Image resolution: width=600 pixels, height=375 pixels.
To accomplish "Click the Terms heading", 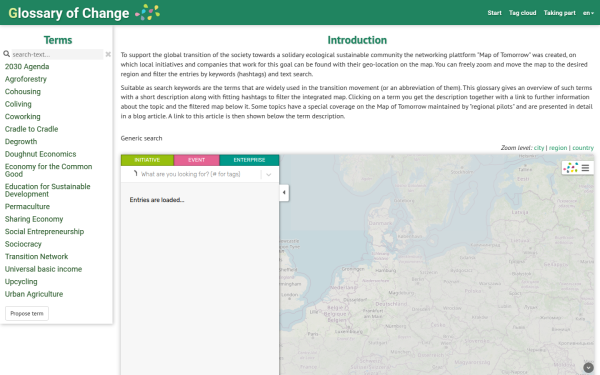I will pyautogui.click(x=58, y=40).
